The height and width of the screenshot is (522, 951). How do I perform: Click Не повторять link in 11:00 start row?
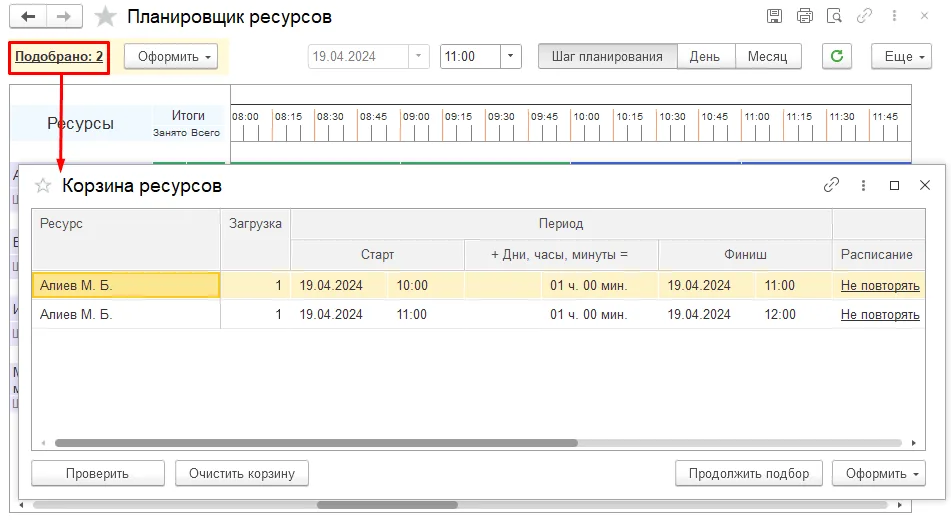[880, 315]
